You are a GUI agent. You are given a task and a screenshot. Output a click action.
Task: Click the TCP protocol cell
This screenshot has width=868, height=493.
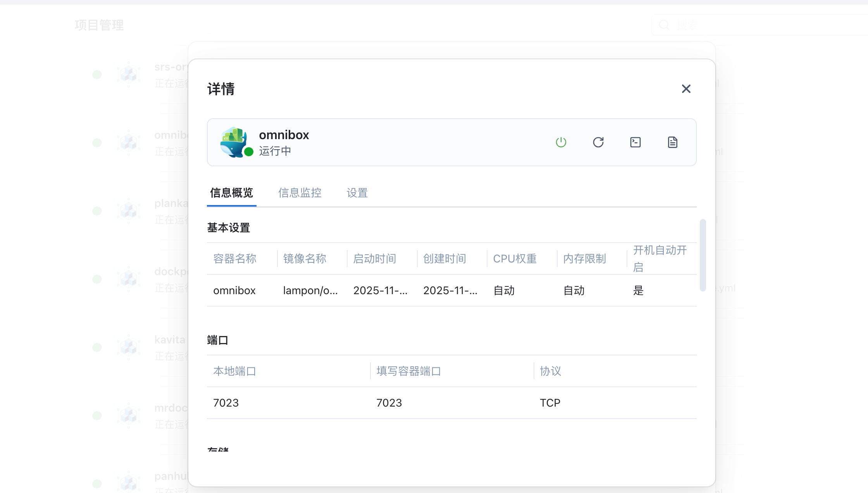[550, 403]
